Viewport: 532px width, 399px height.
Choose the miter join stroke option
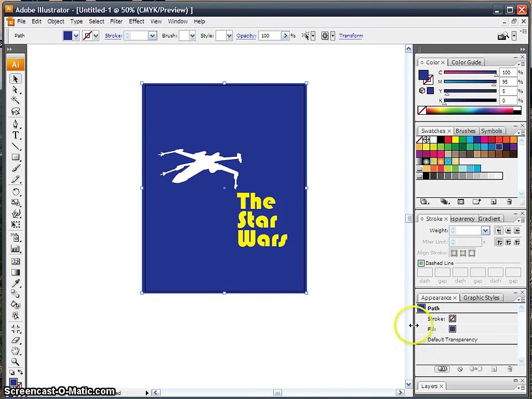pos(499,242)
